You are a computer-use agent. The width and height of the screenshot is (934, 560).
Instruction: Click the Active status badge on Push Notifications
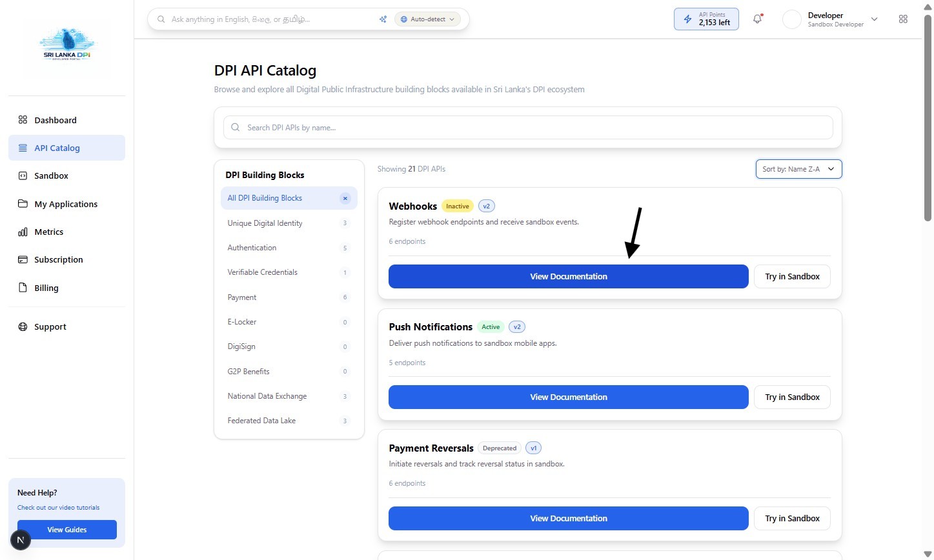coord(491,327)
